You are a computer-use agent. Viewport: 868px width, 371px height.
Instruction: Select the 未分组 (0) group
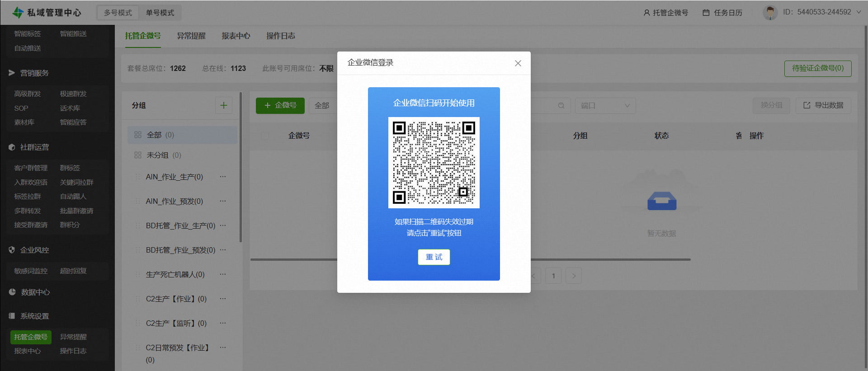182,155
